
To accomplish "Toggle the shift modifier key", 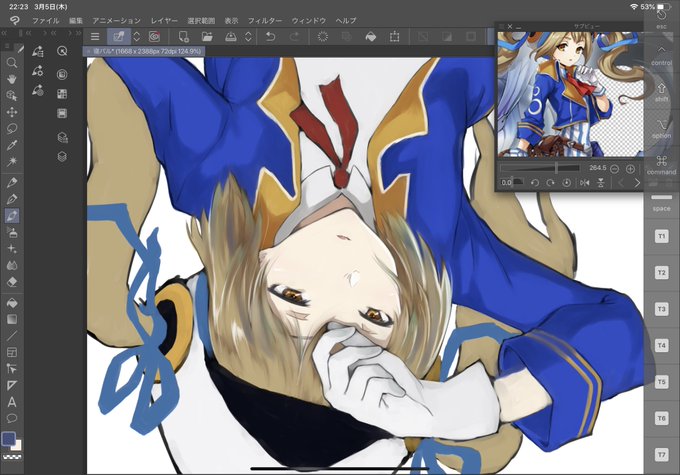I will [x=661, y=92].
